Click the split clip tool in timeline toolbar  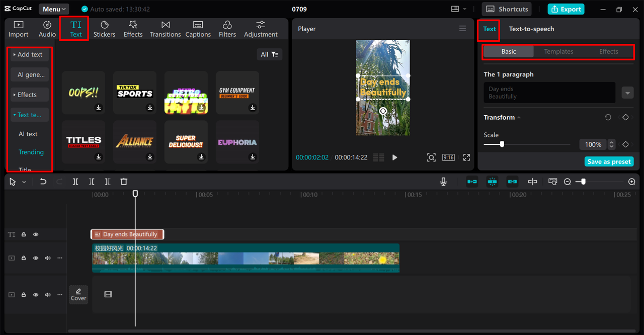coord(75,182)
